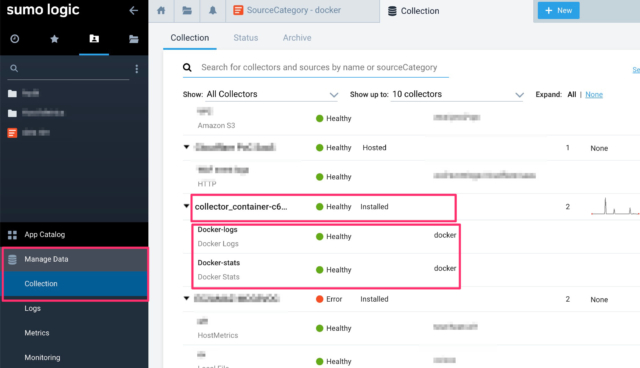Screen dimensions: 640x368
Task: Open App Catalog in sidebar
Action: point(44,235)
